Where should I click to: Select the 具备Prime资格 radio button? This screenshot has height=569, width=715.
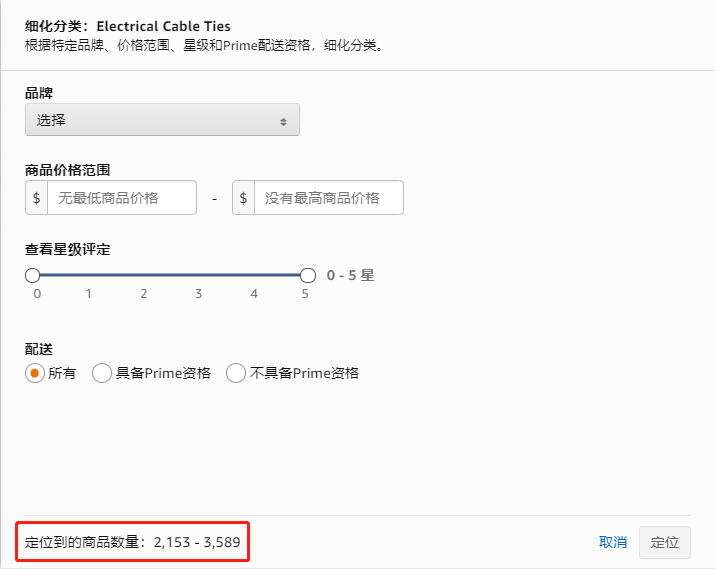[x=102, y=373]
